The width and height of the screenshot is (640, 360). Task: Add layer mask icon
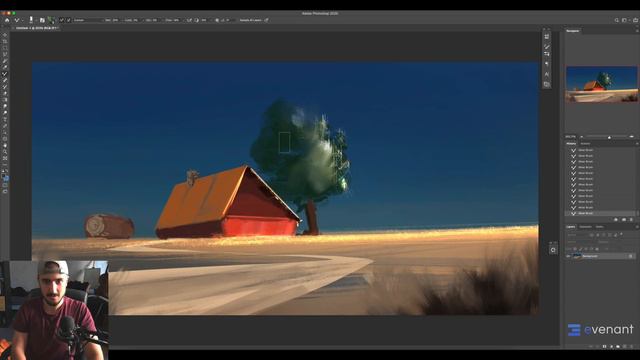coord(604,346)
